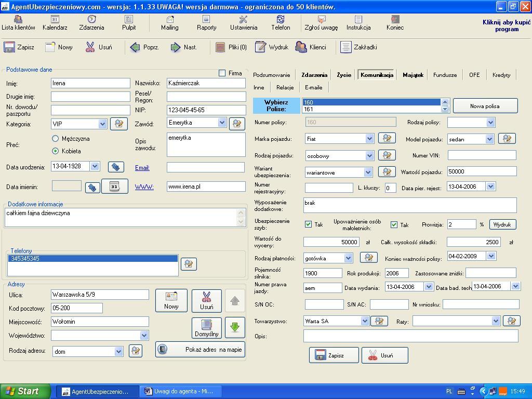
Task: Expand the Raty dropdown
Action: tap(496, 321)
